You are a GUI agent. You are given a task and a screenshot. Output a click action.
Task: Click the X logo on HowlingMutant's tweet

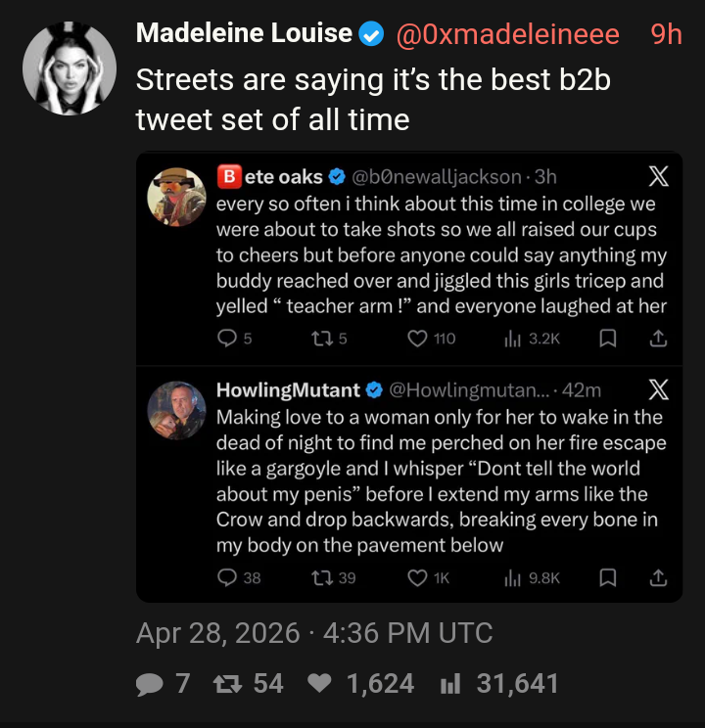[x=659, y=389]
